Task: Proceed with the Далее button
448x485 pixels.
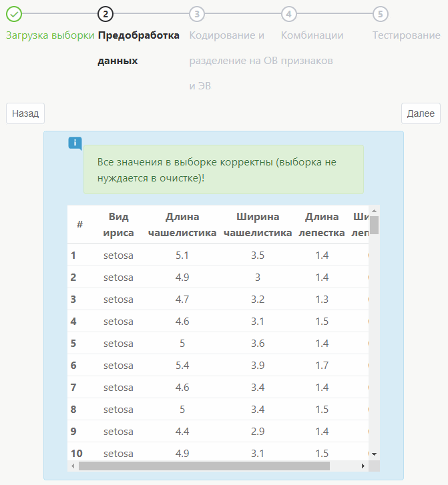Action: click(x=421, y=113)
